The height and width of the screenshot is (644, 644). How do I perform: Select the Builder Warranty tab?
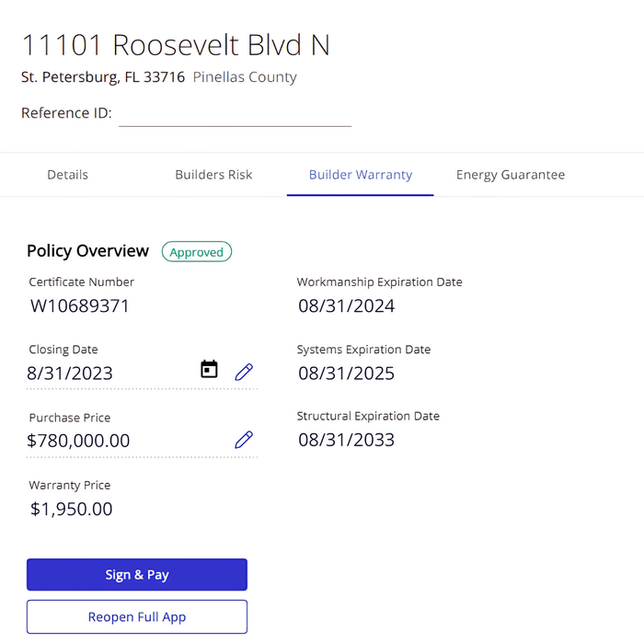point(361,175)
